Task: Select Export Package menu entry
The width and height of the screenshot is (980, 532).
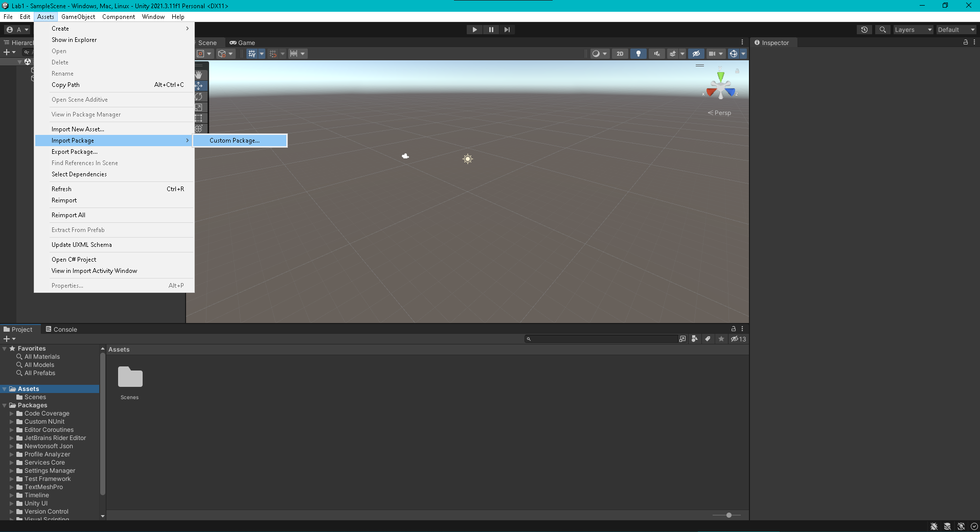Action: pyautogui.click(x=115, y=152)
